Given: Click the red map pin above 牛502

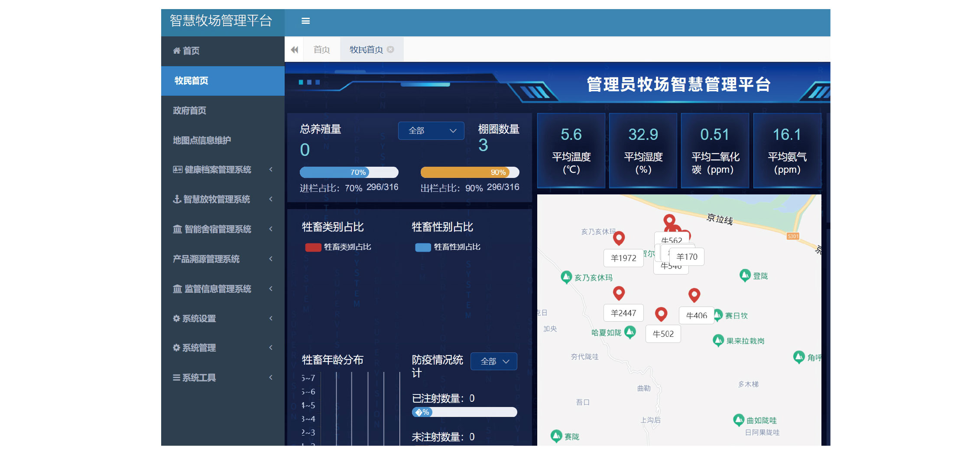Looking at the screenshot, I should tap(661, 313).
